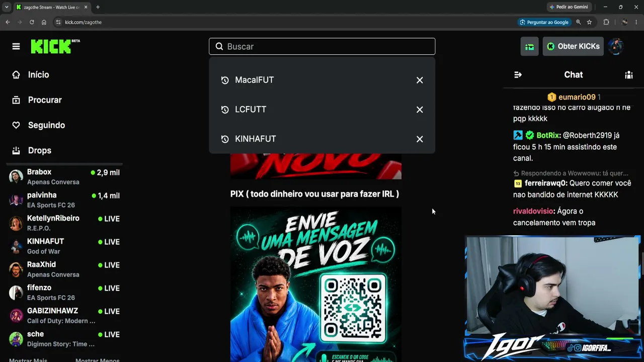
Task: Click the KINHAFUT sidebar channel avatar
Action: coord(16,246)
